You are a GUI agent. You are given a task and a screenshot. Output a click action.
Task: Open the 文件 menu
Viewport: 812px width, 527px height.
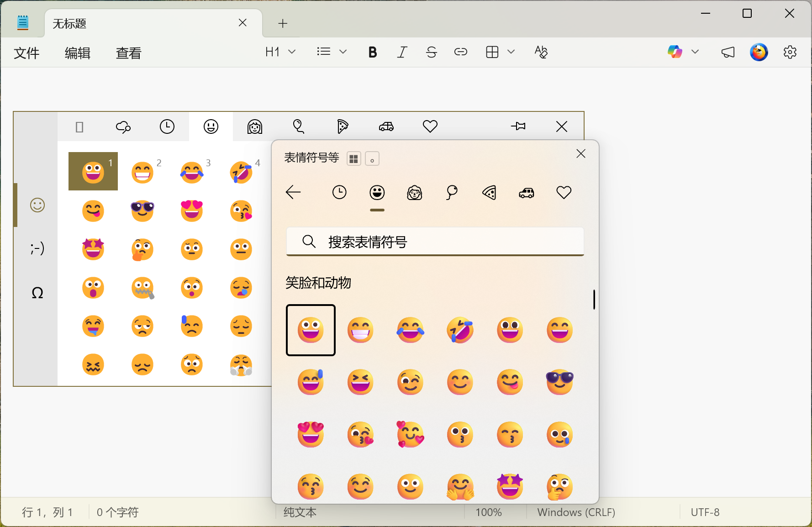[x=26, y=53]
